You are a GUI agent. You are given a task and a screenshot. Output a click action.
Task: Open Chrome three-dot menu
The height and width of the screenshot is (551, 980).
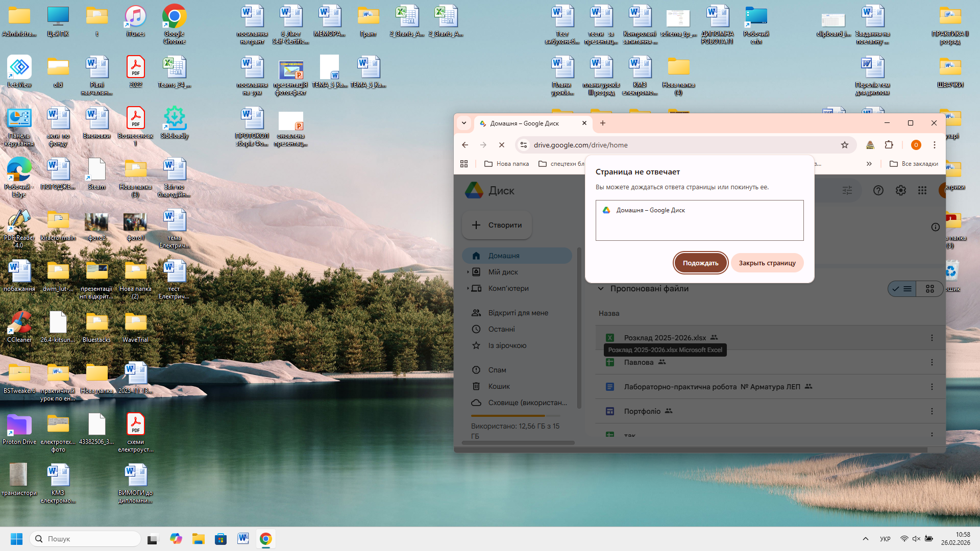(934, 145)
